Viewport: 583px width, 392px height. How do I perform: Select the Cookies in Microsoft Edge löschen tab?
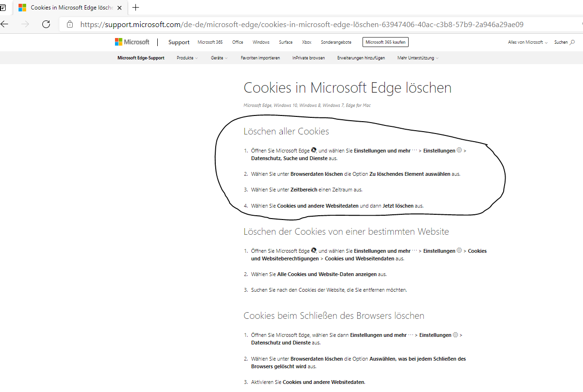70,8
